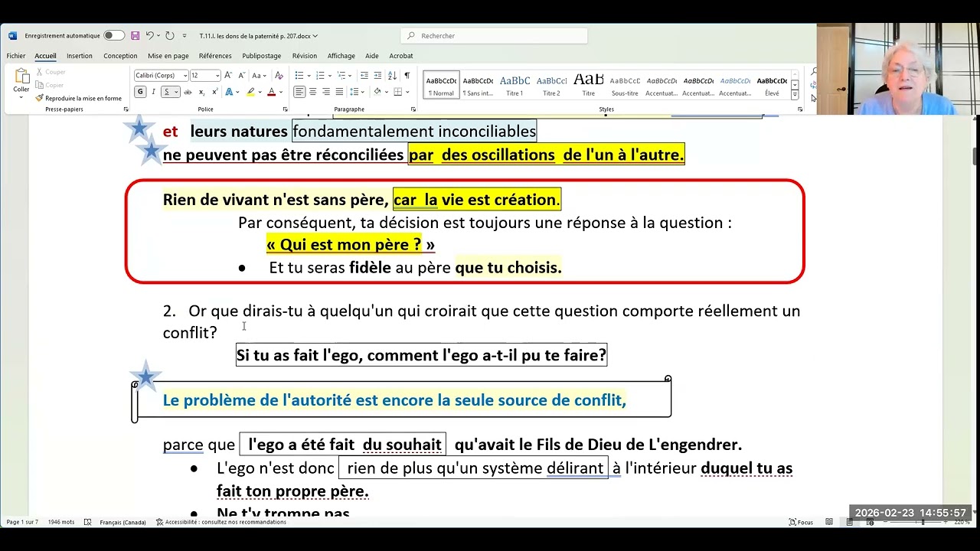Click the numbered list icon

pyautogui.click(x=319, y=75)
